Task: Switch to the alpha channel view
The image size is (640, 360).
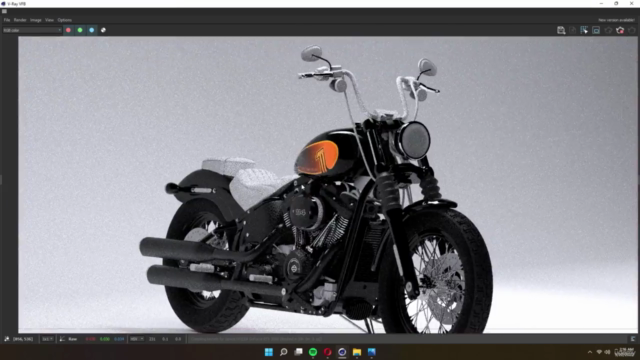Action: pyautogui.click(x=103, y=30)
